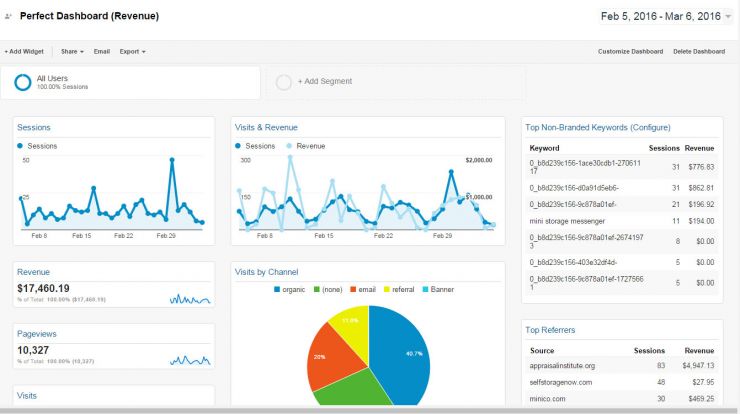This screenshot has height=414, width=740.
Task: Click the referral legend color swatch
Action: pos(387,289)
